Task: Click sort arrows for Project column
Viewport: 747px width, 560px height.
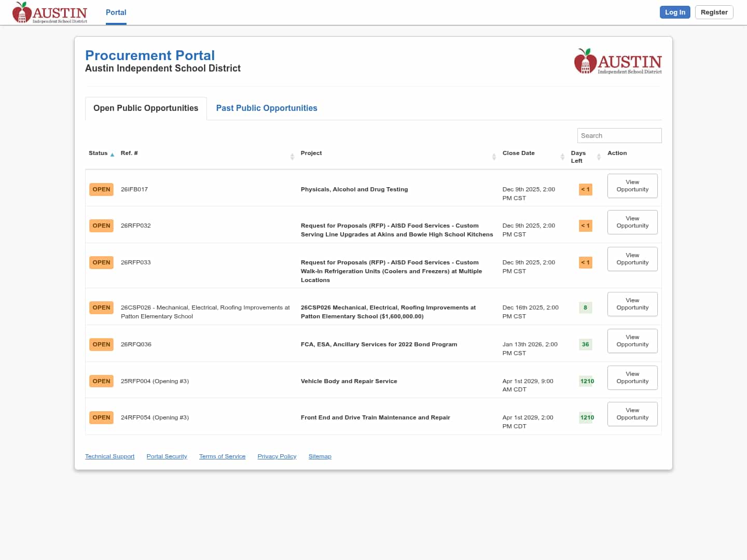Action: (494, 157)
